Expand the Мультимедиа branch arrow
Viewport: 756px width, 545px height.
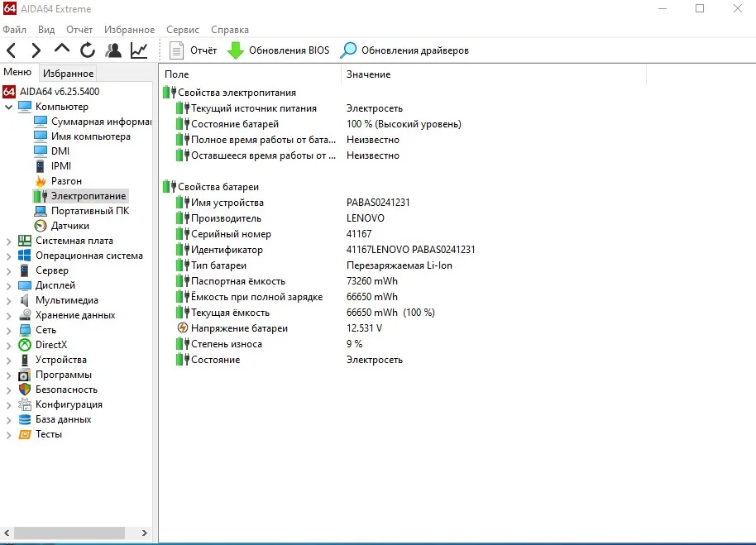(x=8, y=301)
